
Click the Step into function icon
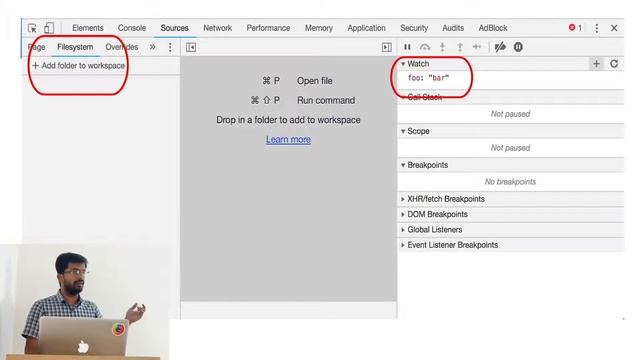(442, 47)
